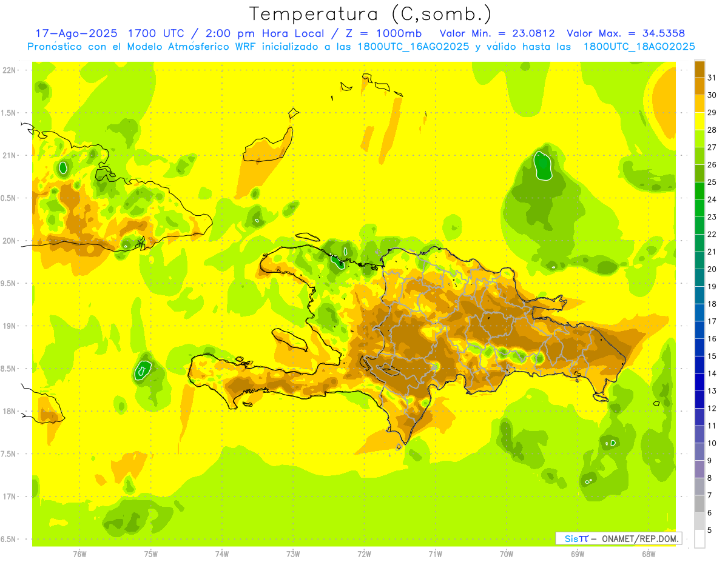Click the 'ONAMET/REP.DOM.' credit label
Screen dimensions: 728x562
(639, 538)
